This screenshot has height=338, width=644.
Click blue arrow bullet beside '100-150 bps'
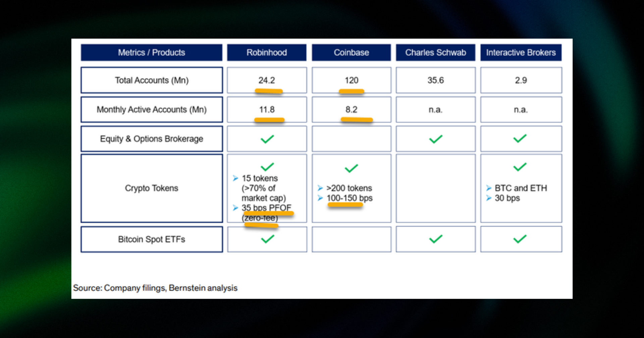point(320,198)
